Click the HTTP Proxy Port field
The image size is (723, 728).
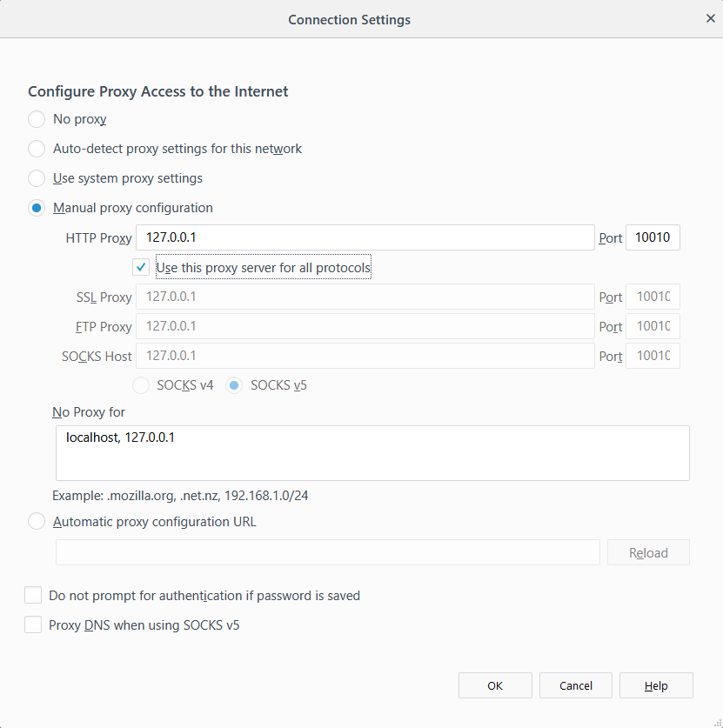coord(653,237)
